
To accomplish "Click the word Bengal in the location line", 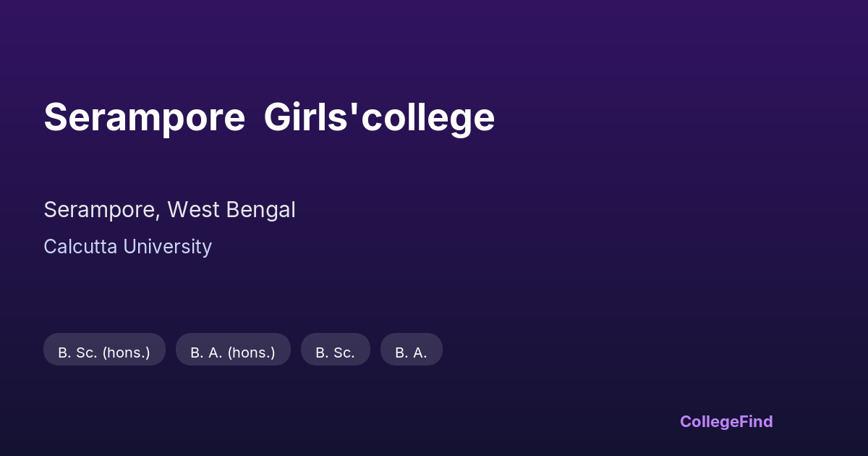I will pyautogui.click(x=260, y=210).
